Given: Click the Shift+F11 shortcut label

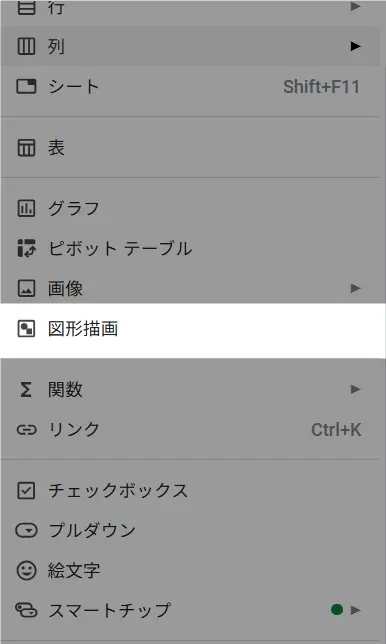Looking at the screenshot, I should (322, 87).
